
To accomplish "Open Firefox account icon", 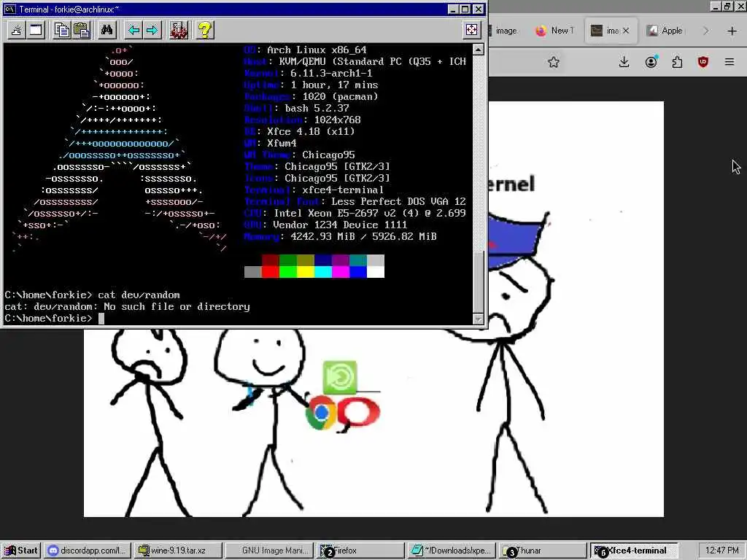I will point(651,62).
